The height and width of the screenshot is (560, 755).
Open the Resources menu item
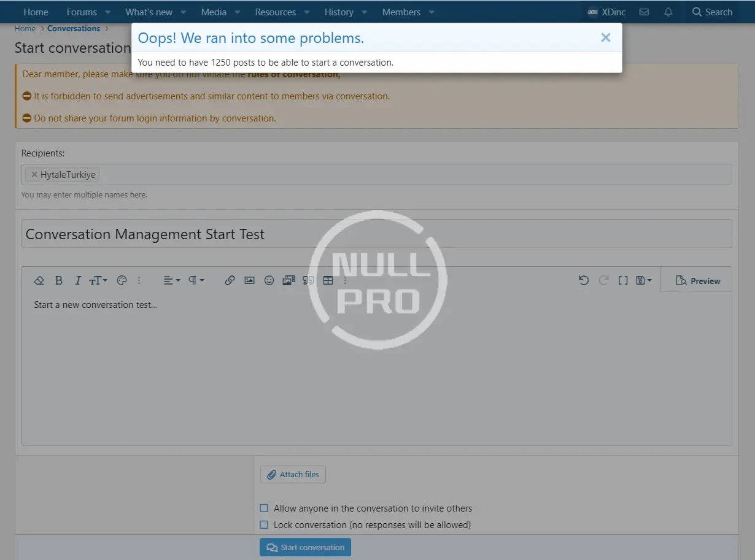(x=275, y=12)
